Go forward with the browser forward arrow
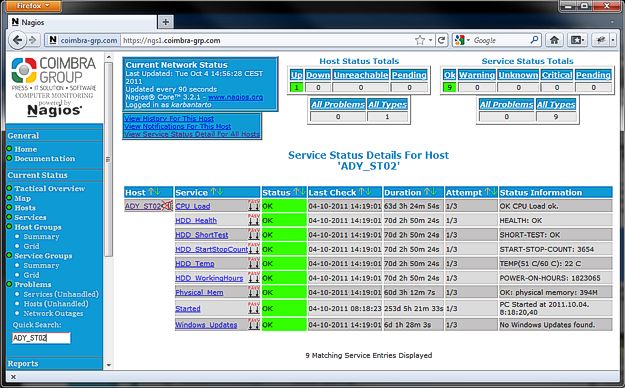Image resolution: width=625 pixels, height=388 pixels. pos(33,40)
